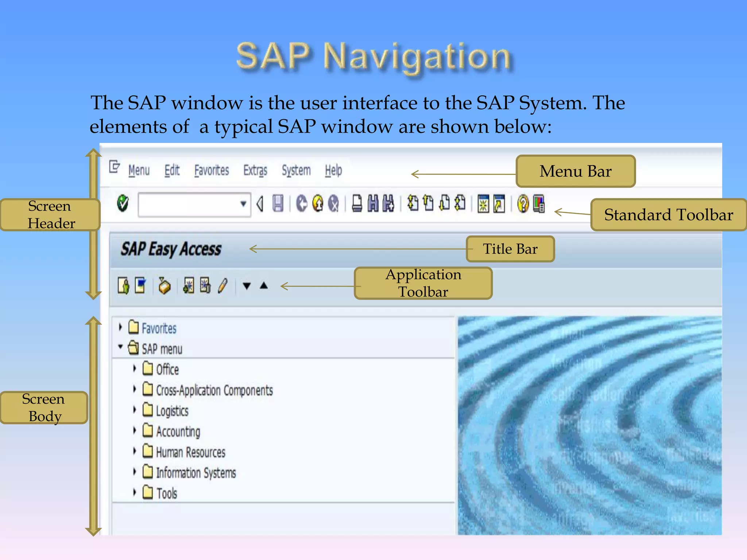Collapse the SAP menu folder node
Viewport: 747px width, 560px height.
click(x=120, y=346)
